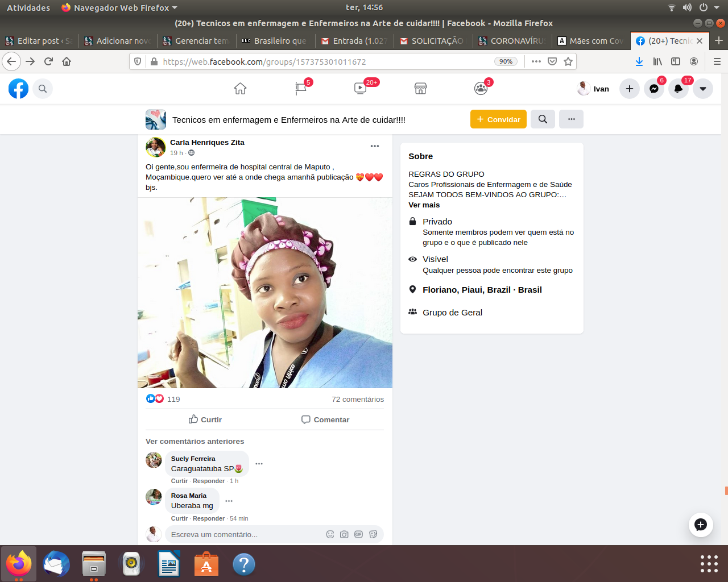Viewport: 728px width, 582px height.
Task: Expand group rules with Ver mais
Action: coord(424,205)
